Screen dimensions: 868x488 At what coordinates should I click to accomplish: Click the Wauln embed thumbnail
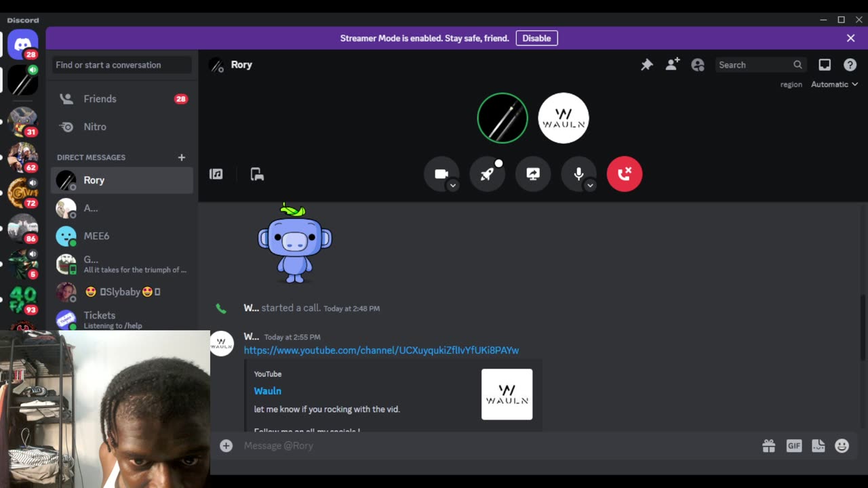tap(507, 394)
